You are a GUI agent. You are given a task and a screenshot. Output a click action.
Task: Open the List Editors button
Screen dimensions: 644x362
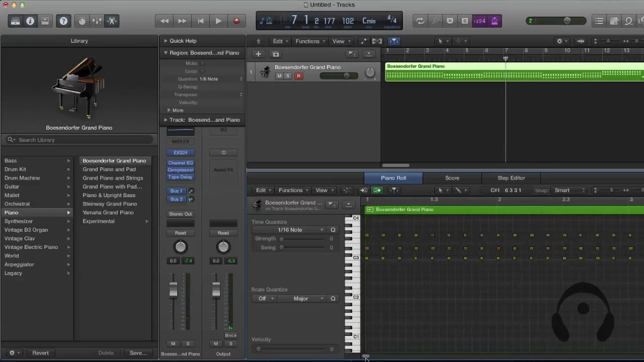(599, 21)
